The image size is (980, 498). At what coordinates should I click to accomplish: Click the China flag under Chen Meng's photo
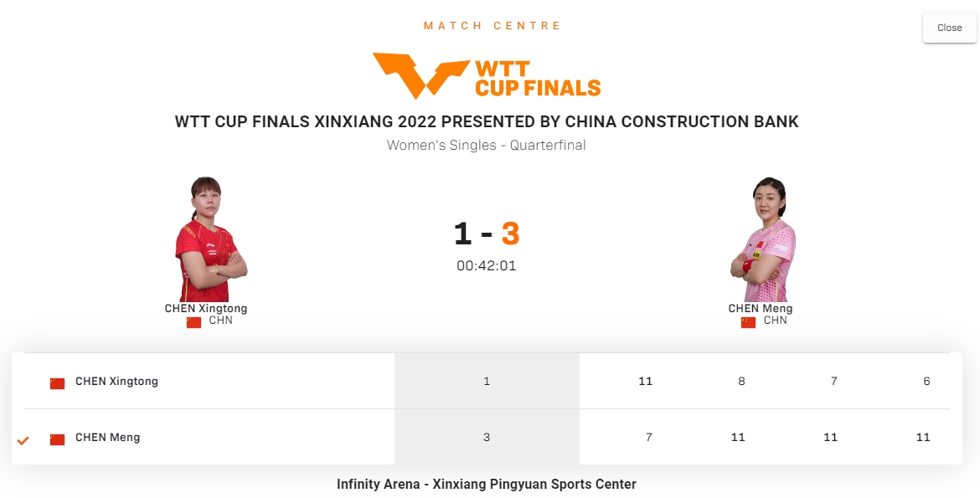tap(748, 322)
